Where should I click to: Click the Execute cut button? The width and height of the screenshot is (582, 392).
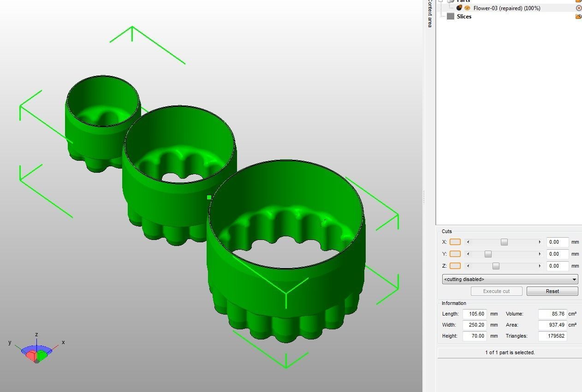coord(496,291)
